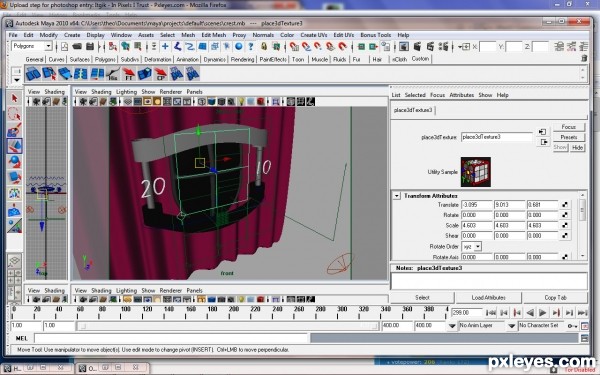
Task: Click frame 200 on the time slider
Action: point(233,312)
